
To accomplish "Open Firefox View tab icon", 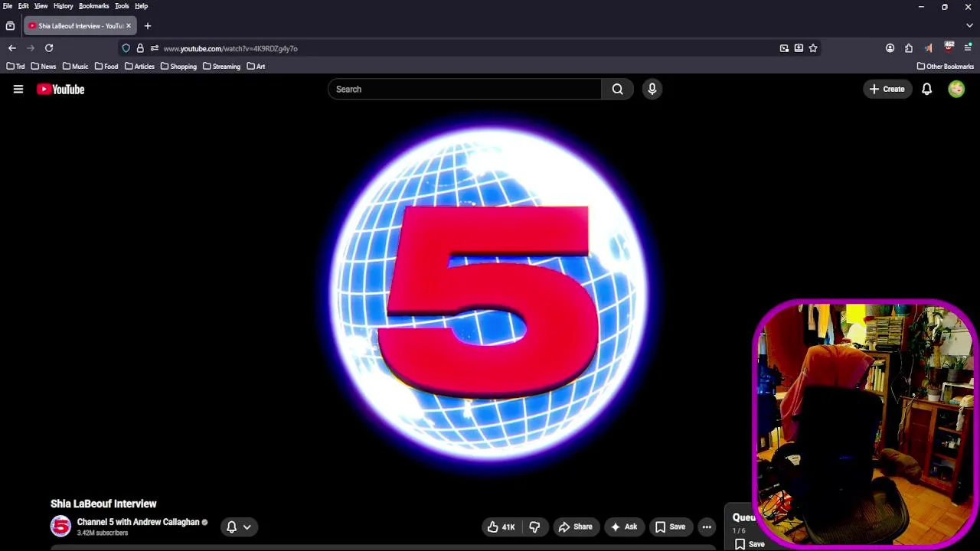I will coord(10,26).
